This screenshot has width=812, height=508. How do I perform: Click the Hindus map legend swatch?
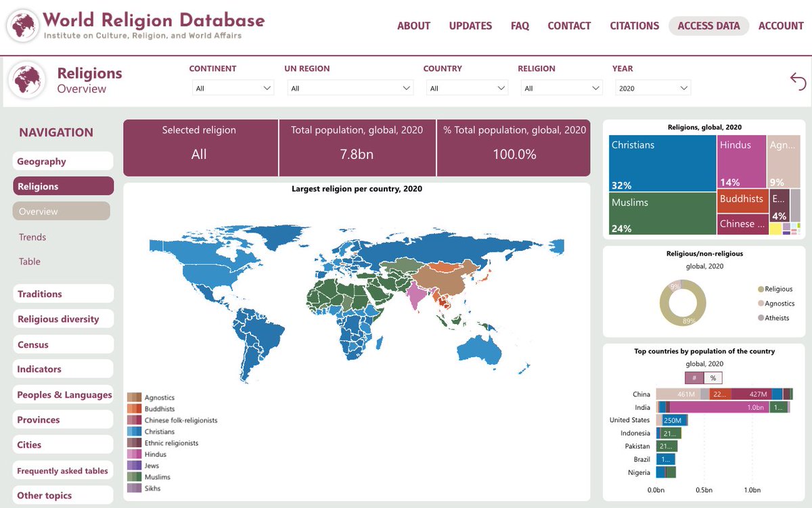[134, 454]
